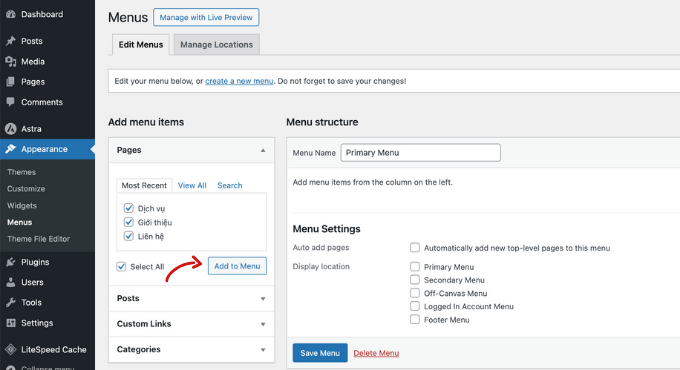This screenshot has width=680, height=370.
Task: Click the Save Menu button
Action: 320,353
